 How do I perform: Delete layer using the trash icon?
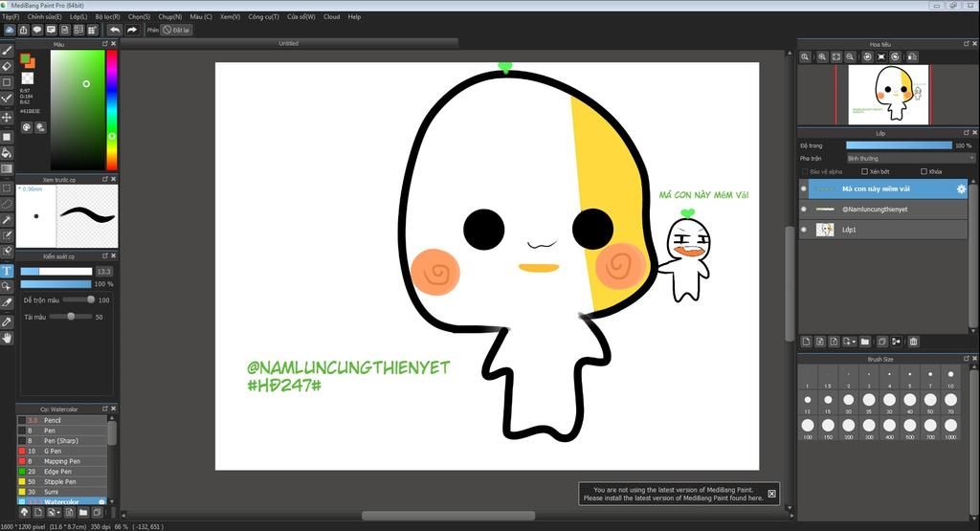click(913, 342)
